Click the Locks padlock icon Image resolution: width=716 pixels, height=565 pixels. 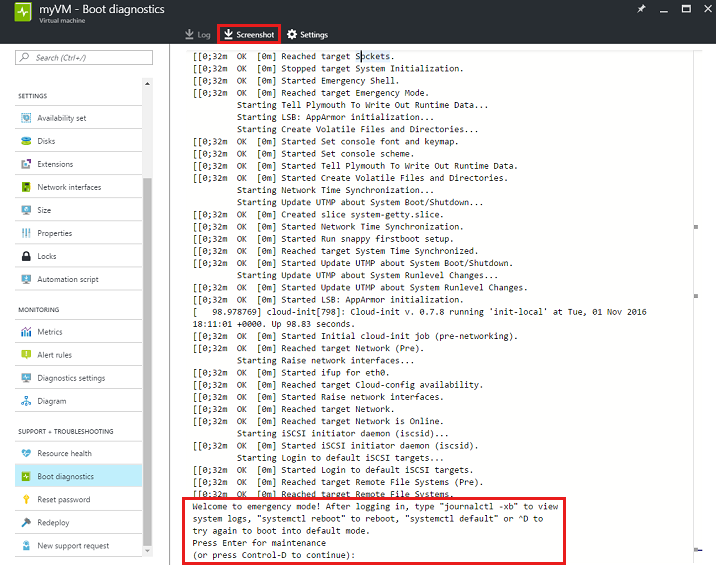pos(26,256)
